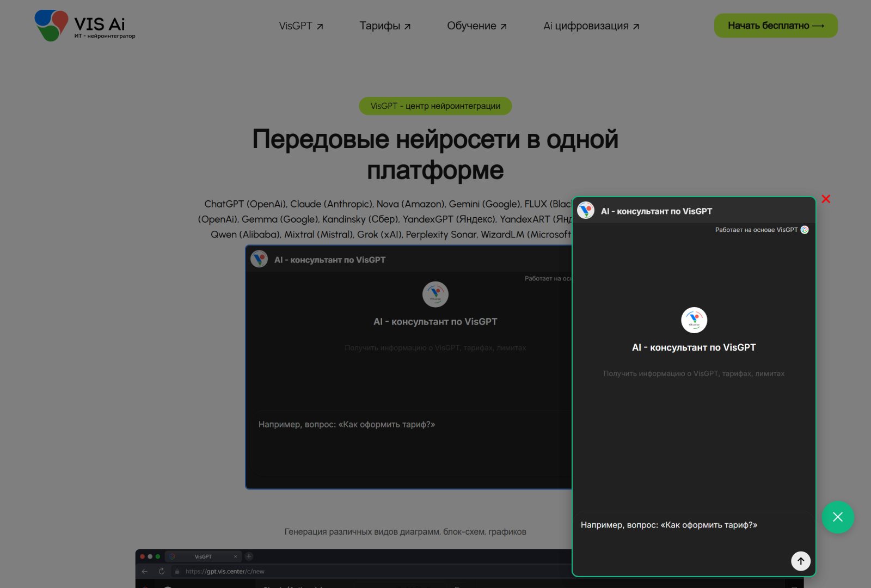The height and width of the screenshot is (588, 871).
Task: Click the back arrow in the browser mockup
Action: (144, 571)
